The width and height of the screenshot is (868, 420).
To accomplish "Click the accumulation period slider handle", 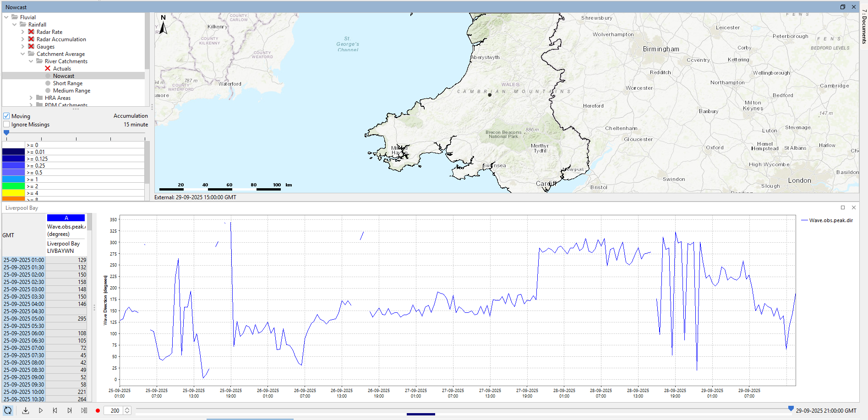I will [6, 133].
